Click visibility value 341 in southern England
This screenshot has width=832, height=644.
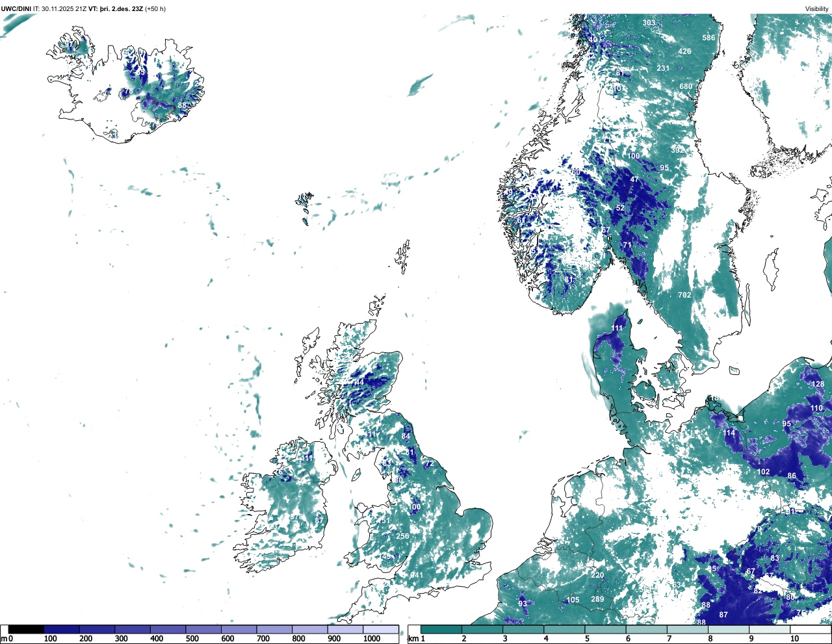pyautogui.click(x=416, y=575)
